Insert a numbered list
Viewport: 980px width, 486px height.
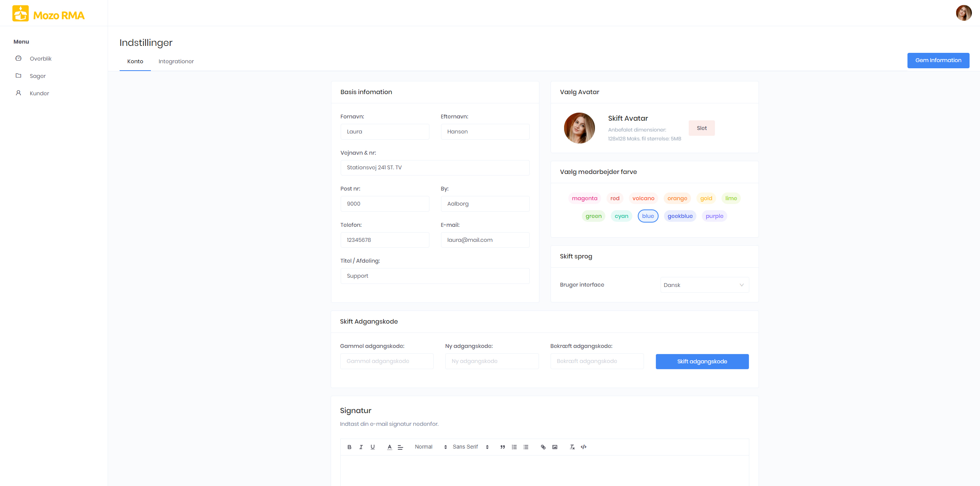click(514, 447)
